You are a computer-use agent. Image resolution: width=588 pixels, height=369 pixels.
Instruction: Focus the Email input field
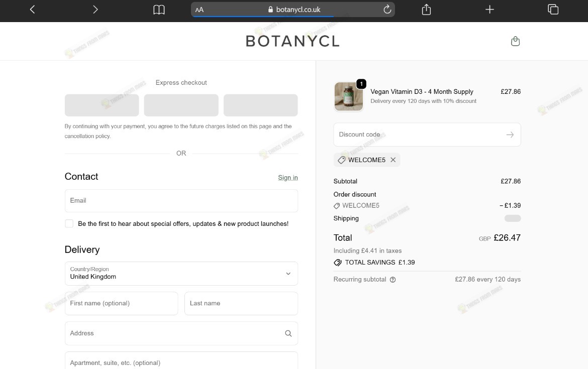pyautogui.click(x=181, y=201)
